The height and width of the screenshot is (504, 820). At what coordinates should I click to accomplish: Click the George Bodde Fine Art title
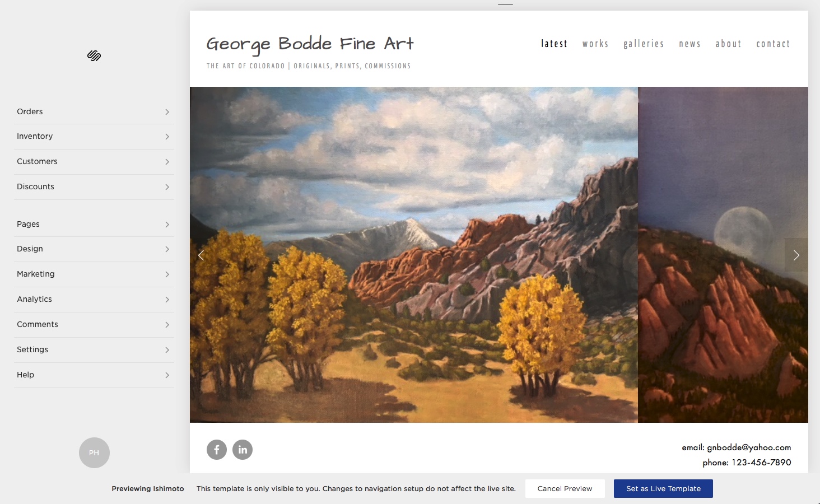point(310,44)
